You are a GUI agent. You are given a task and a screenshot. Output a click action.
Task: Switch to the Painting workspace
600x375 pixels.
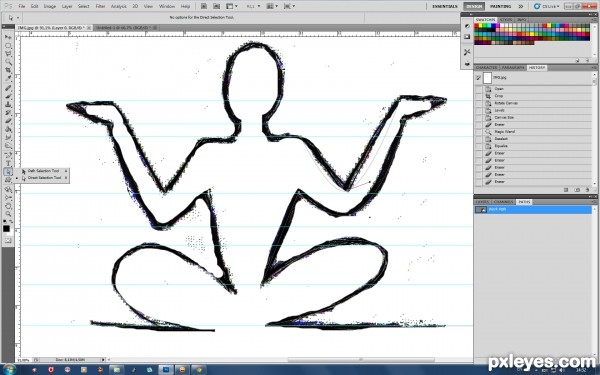click(501, 6)
